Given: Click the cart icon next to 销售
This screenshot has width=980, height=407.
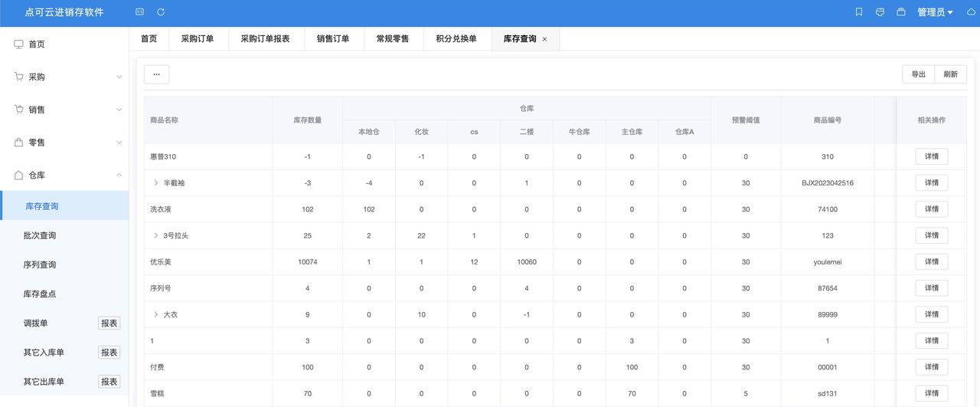Looking at the screenshot, I should coord(19,110).
